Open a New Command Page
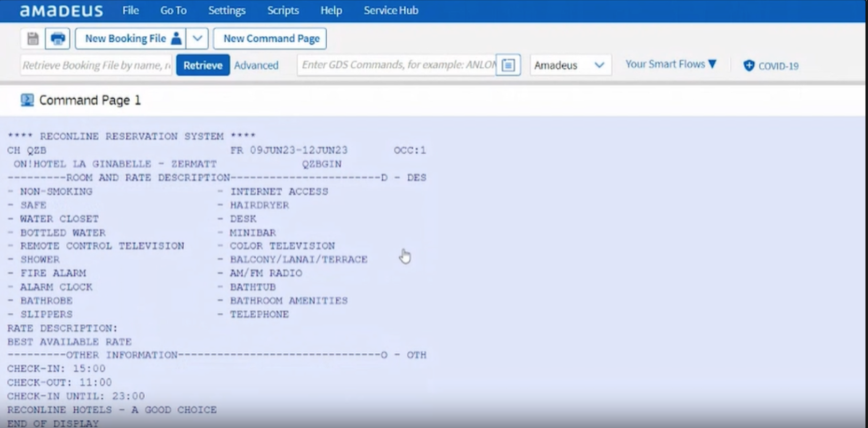Screen dimensions: 868x428 point(270,38)
